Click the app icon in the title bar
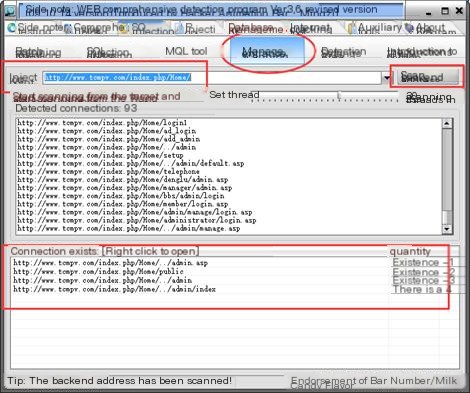Screen dimensions: 470x393 click(10, 11)
